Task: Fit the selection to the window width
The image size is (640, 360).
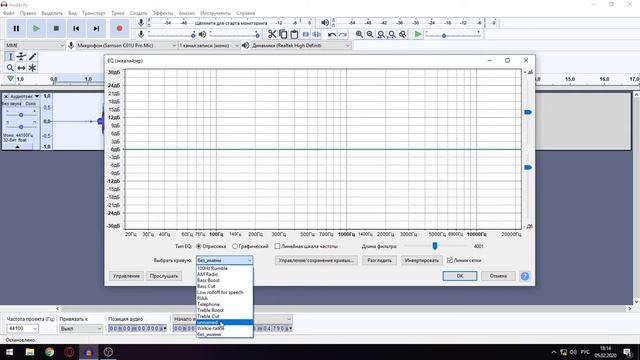Action: pos(381,34)
